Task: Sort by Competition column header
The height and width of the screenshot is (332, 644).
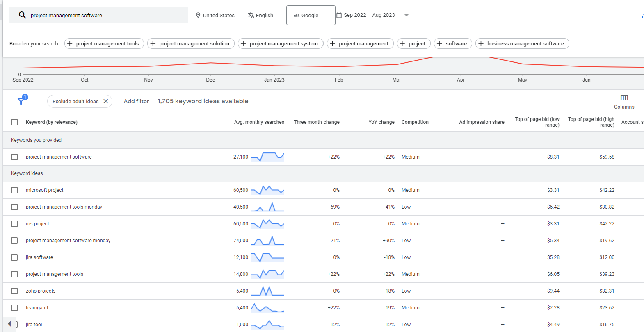Action: 415,122
